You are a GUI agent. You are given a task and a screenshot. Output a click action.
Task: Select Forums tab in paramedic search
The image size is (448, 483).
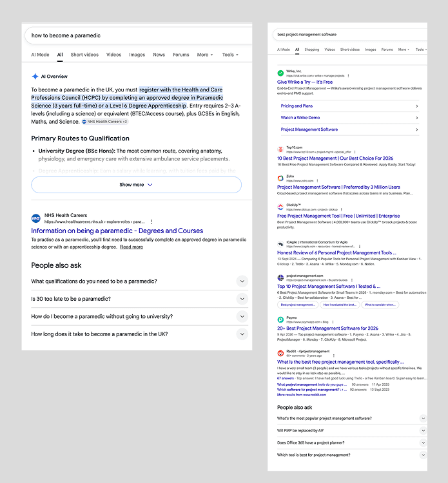click(x=181, y=55)
